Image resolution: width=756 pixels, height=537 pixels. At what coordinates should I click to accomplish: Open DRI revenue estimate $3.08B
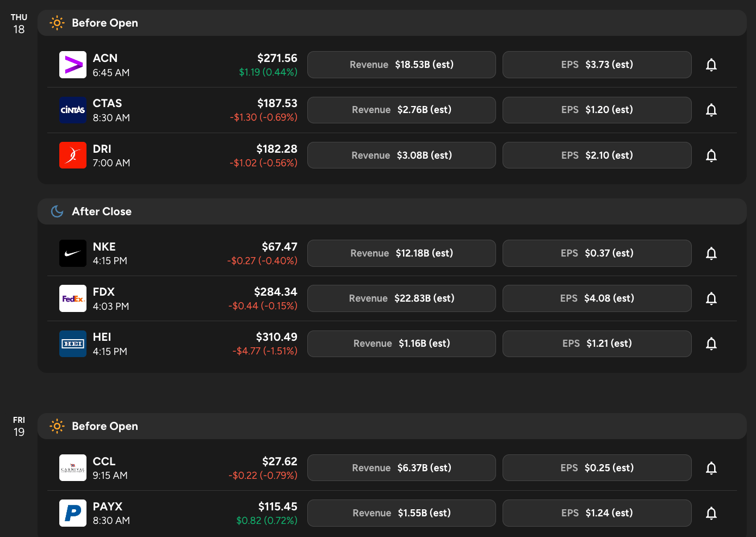click(x=401, y=155)
